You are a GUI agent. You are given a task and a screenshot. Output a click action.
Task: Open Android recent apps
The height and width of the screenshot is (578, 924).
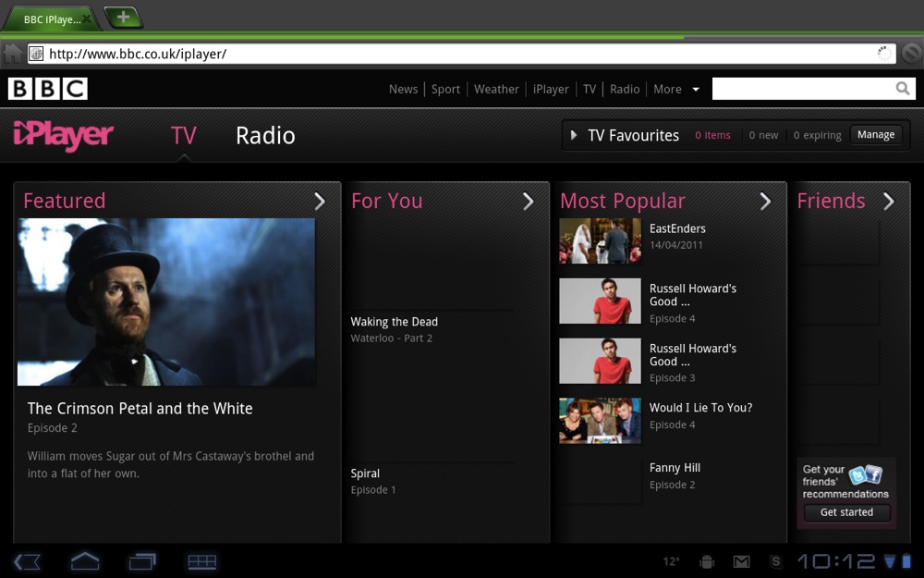point(142,561)
